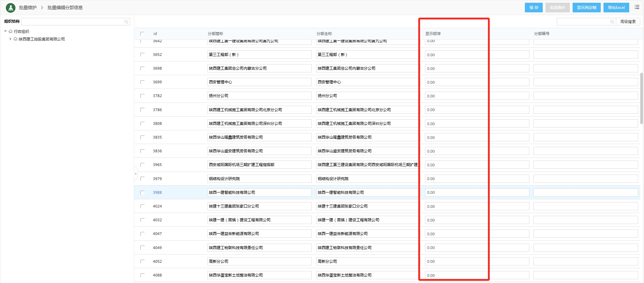Click the 批量维护 breadcrumb item
The image size is (644, 283).
point(28,8)
